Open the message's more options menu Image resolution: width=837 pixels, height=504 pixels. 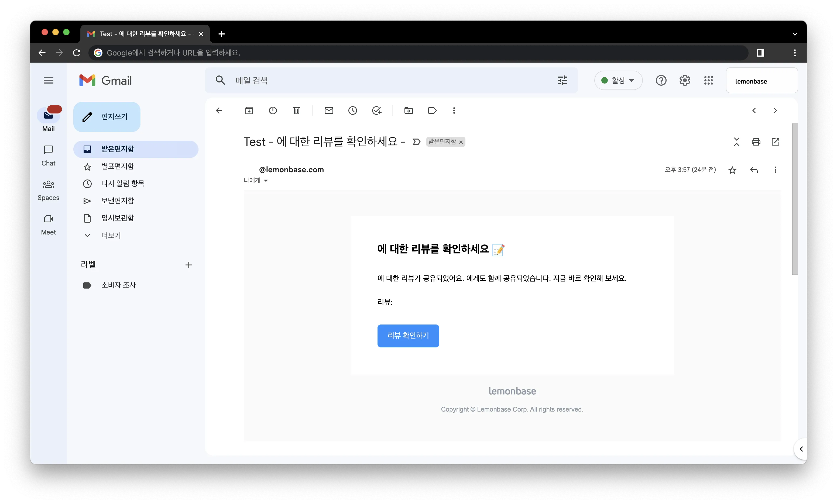click(x=775, y=170)
